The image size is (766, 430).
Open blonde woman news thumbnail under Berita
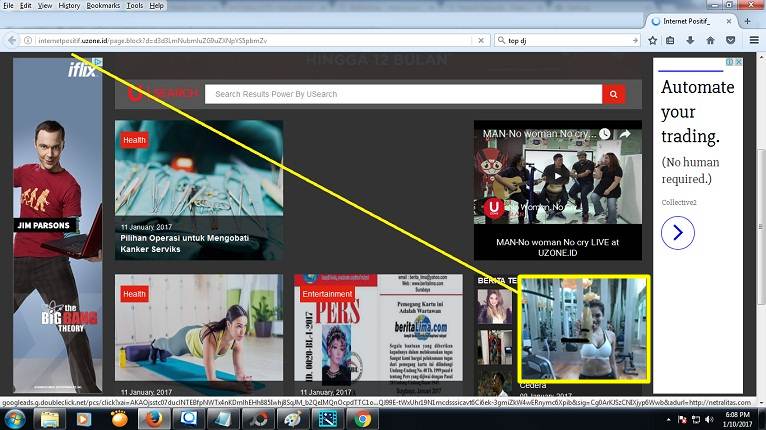coord(494,306)
